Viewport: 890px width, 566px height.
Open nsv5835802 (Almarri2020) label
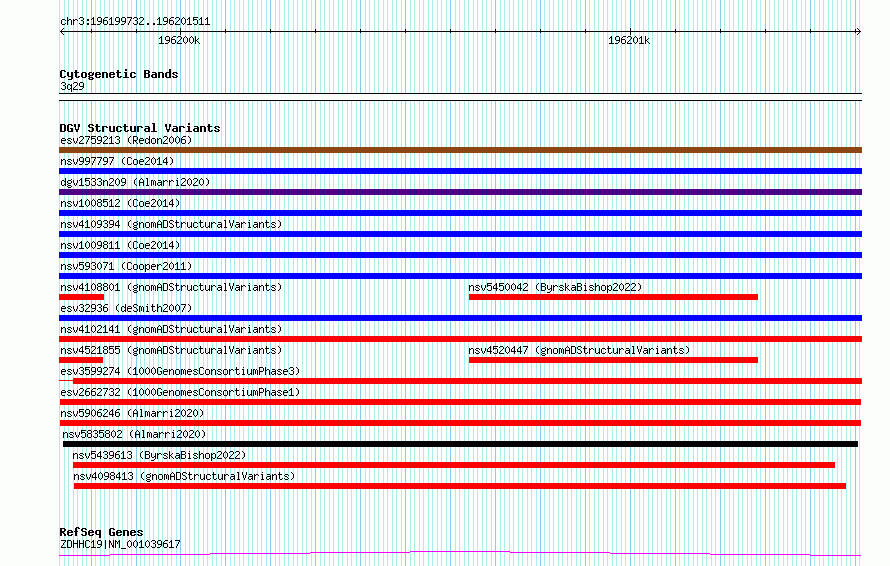134,434
